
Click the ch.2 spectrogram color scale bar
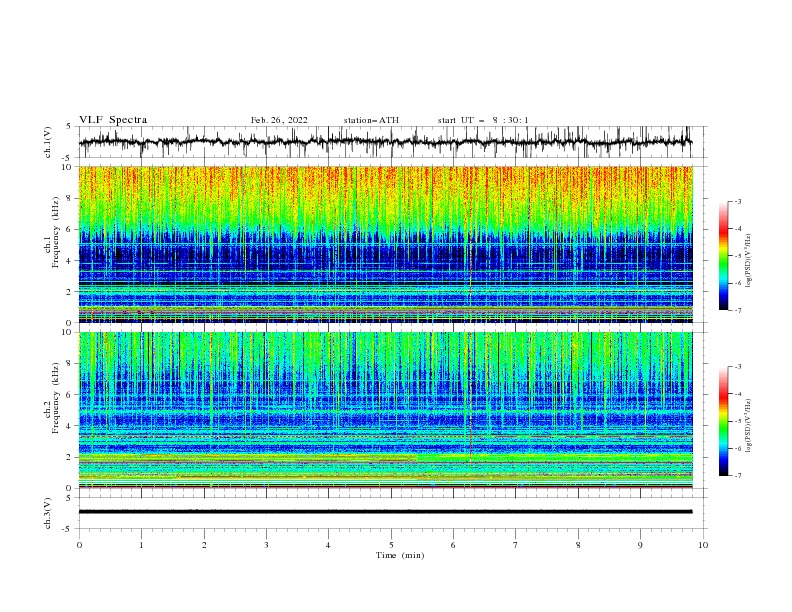[x=723, y=421]
